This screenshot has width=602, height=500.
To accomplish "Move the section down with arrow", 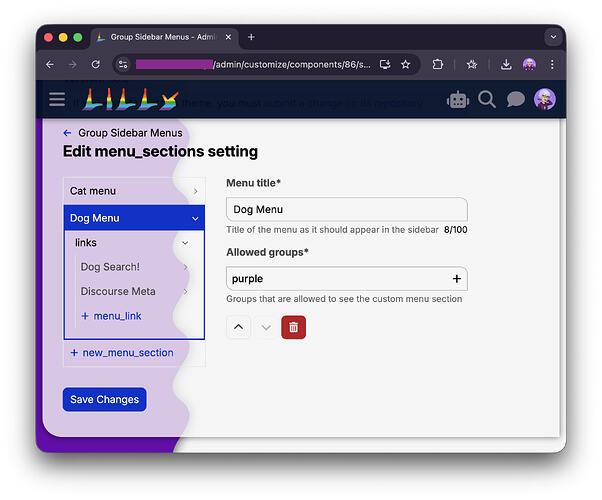I will (x=266, y=327).
